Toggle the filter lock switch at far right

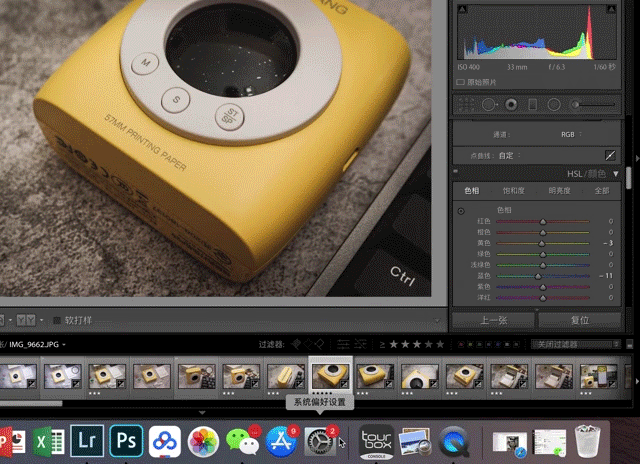[x=630, y=345]
